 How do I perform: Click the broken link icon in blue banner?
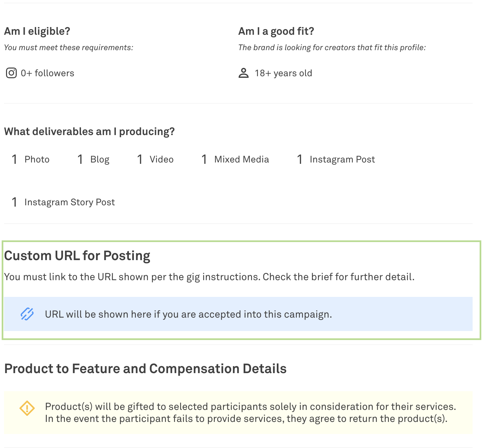click(27, 314)
